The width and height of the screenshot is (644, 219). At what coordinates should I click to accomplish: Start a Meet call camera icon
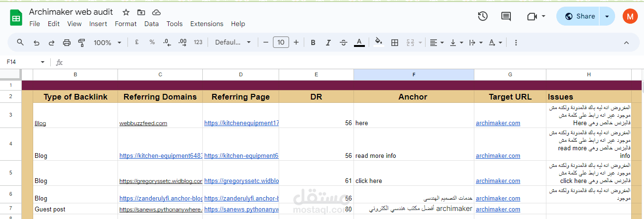click(532, 16)
